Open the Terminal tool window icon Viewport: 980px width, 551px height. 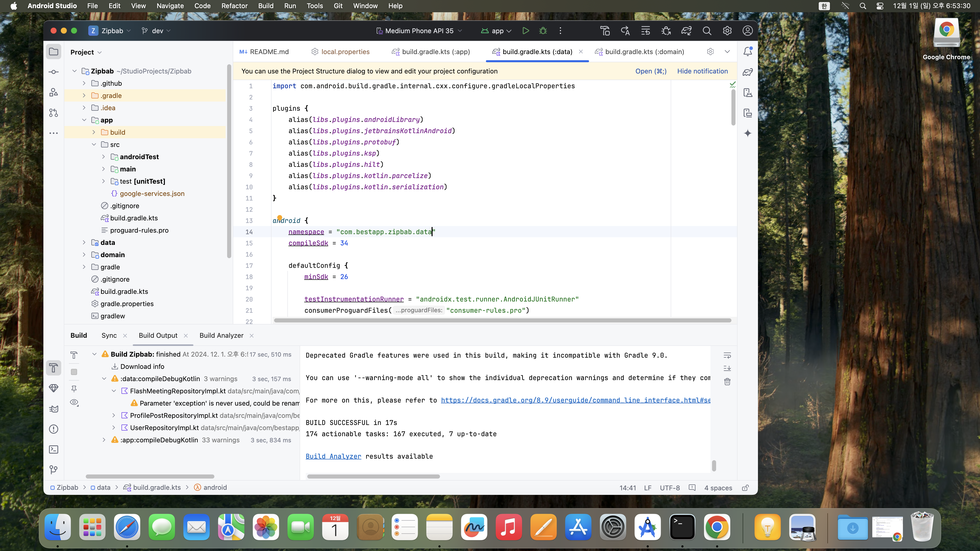[54, 449]
